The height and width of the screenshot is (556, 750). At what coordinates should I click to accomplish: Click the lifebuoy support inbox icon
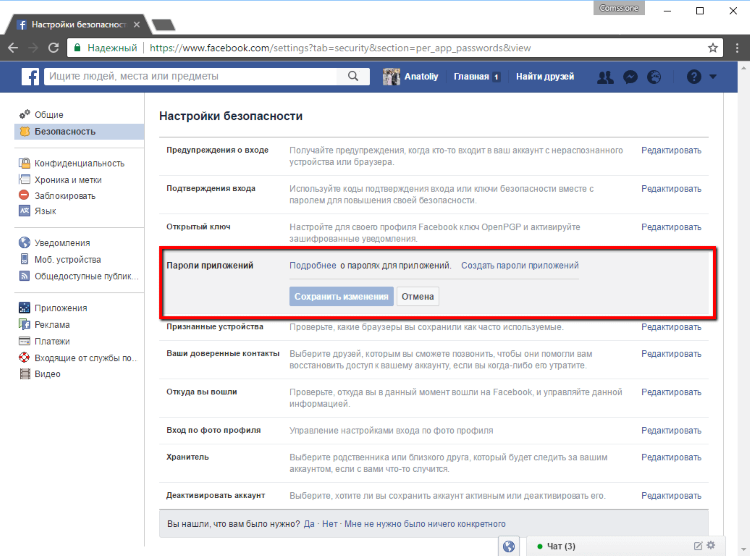pos(24,357)
